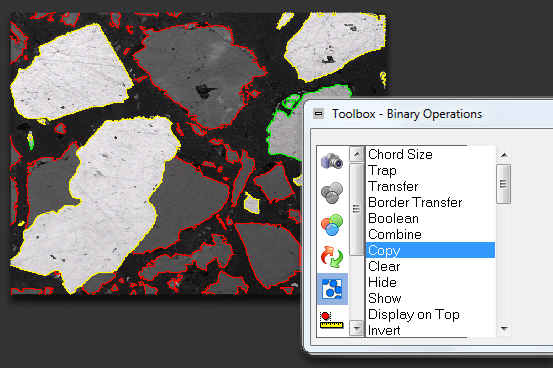Open the ruler measurement icon
This screenshot has height=368, width=553.
[332, 320]
